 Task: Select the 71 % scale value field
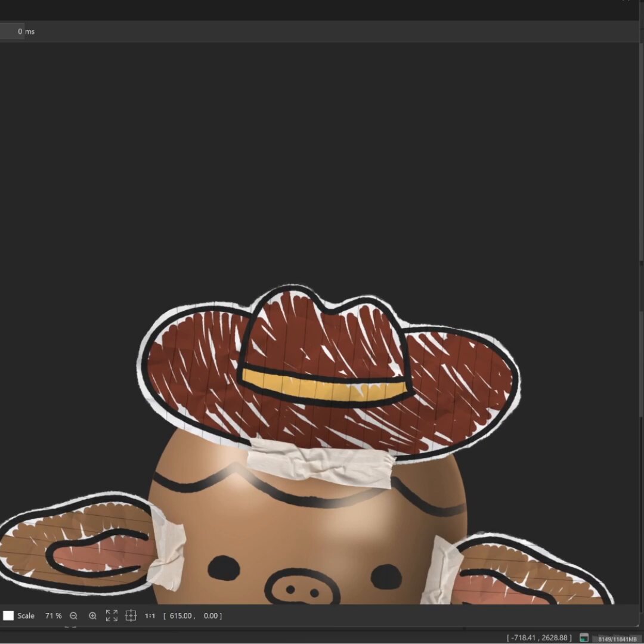pos(54,615)
